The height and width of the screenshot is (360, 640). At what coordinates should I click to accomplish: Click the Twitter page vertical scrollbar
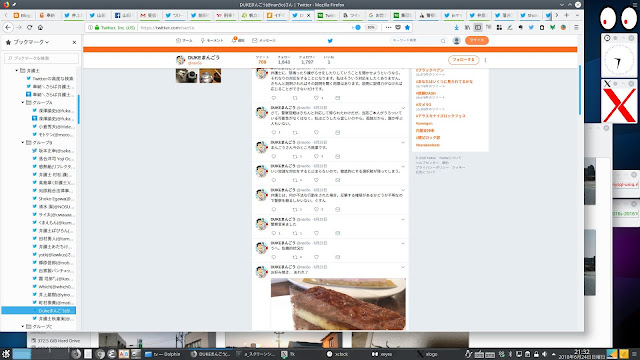point(580,90)
